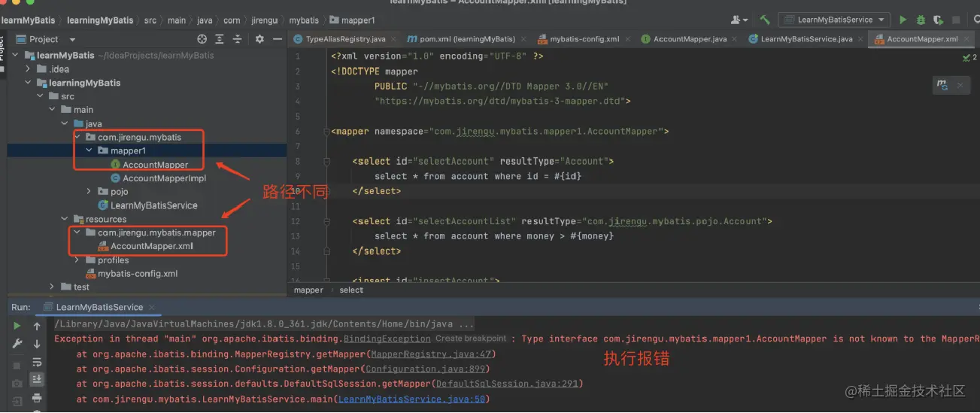Hide the Project tool window

click(277, 39)
